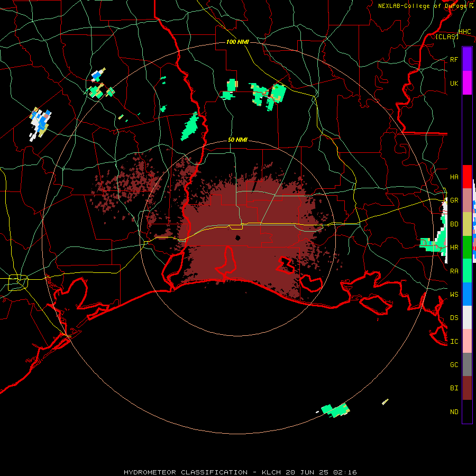476x476 pixels.
Task: Click the 'HR' legend label
Action: click(454, 248)
